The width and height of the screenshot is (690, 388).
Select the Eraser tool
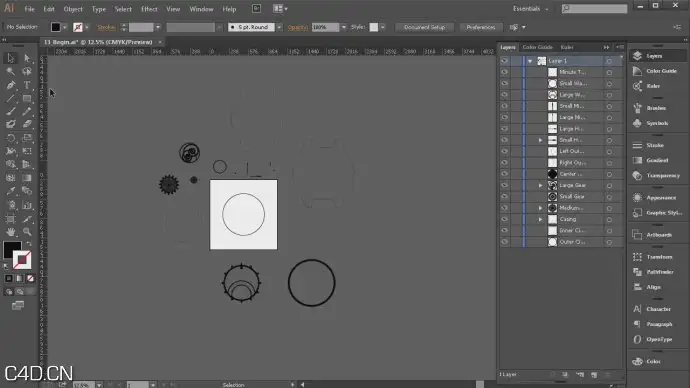pos(27,124)
